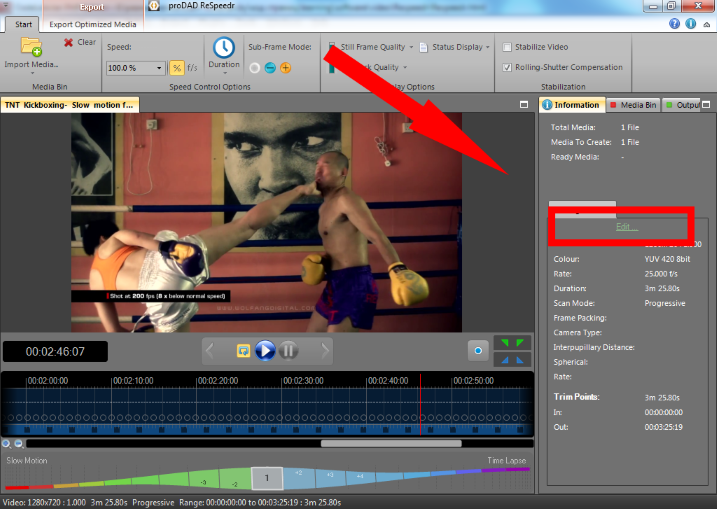Open the Speed percentage dropdown
Viewport: 717px width, 509px height.
point(158,68)
